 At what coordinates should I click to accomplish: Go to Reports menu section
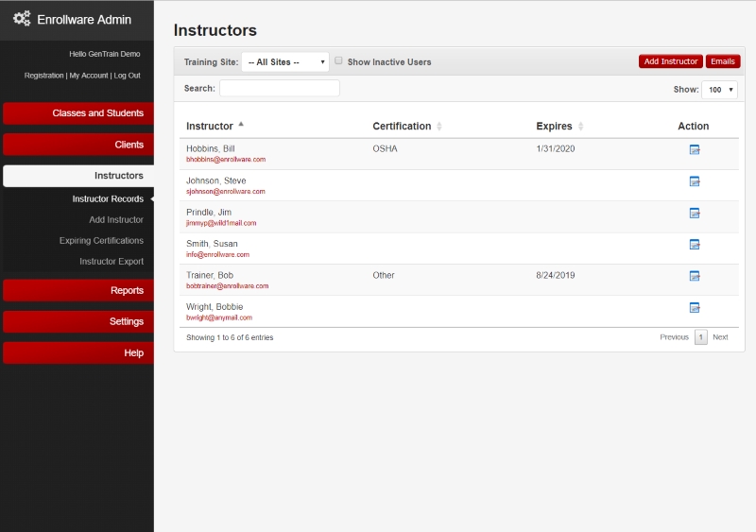click(x=77, y=290)
